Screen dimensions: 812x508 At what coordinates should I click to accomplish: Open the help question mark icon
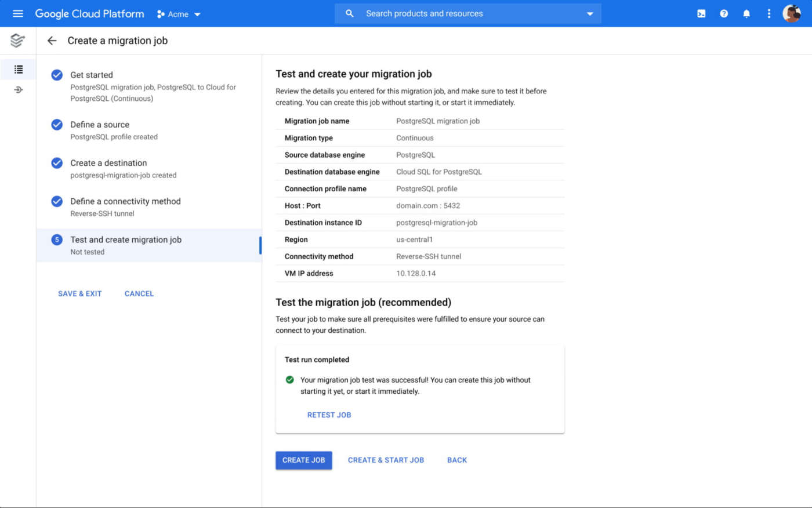pyautogui.click(x=724, y=13)
